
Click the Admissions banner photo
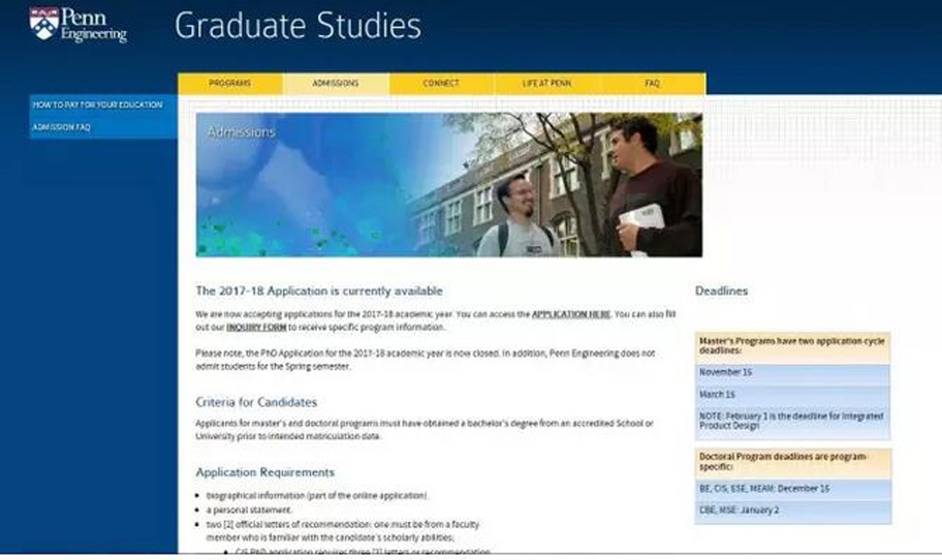point(449,185)
